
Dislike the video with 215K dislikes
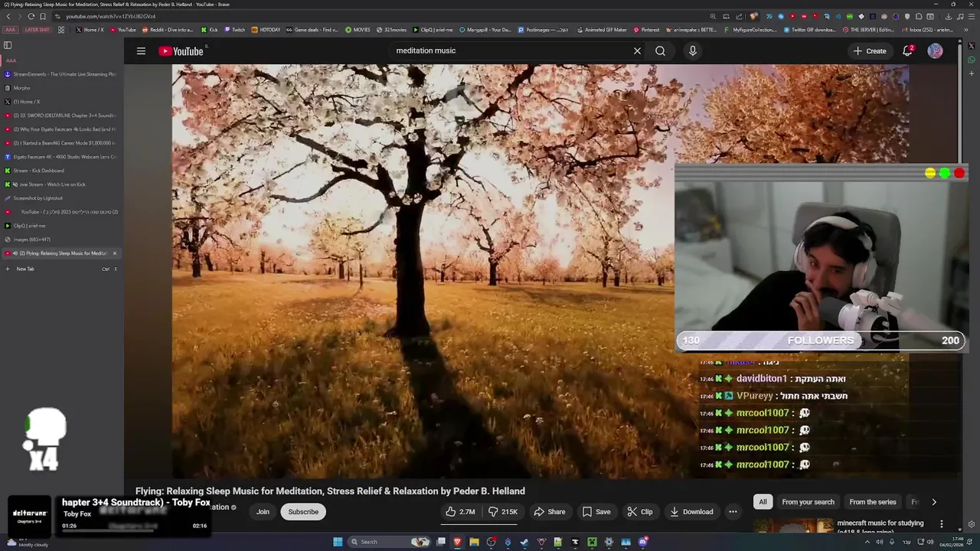point(503,512)
